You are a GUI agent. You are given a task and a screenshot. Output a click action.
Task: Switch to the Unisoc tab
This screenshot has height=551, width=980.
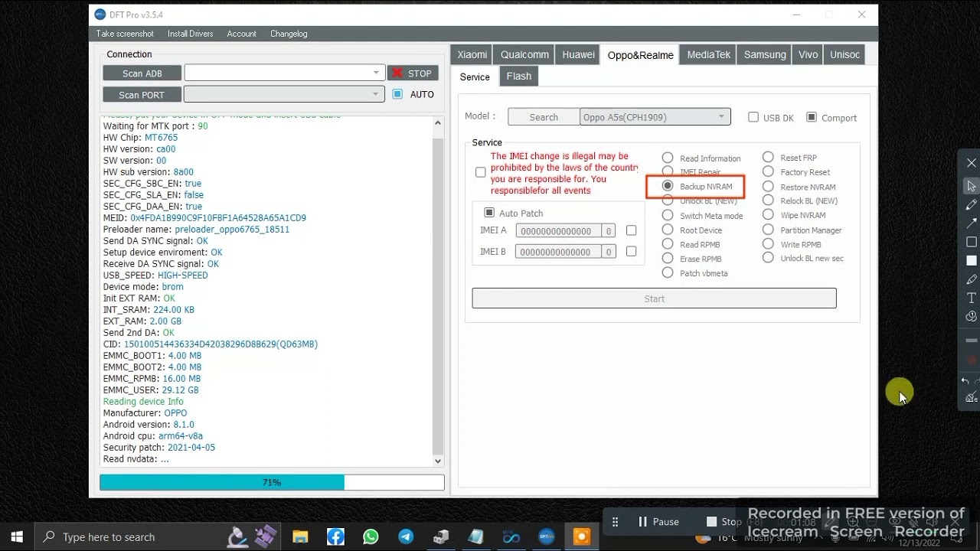(845, 54)
